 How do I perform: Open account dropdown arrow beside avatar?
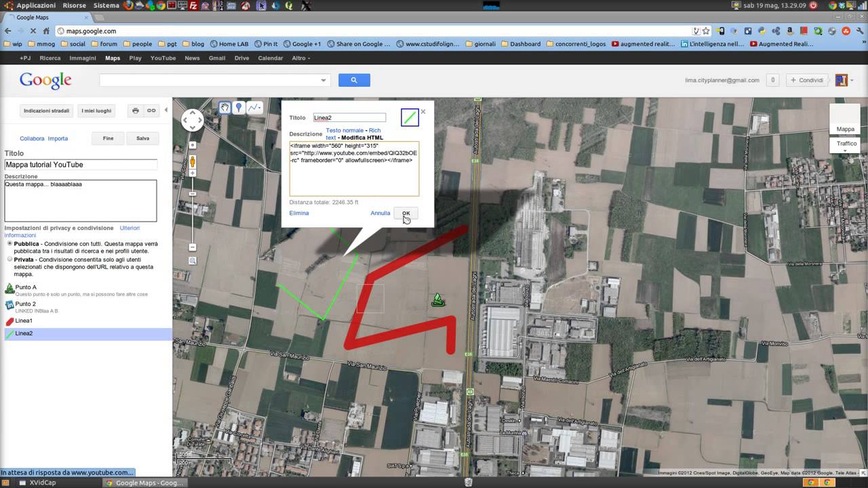pos(851,80)
